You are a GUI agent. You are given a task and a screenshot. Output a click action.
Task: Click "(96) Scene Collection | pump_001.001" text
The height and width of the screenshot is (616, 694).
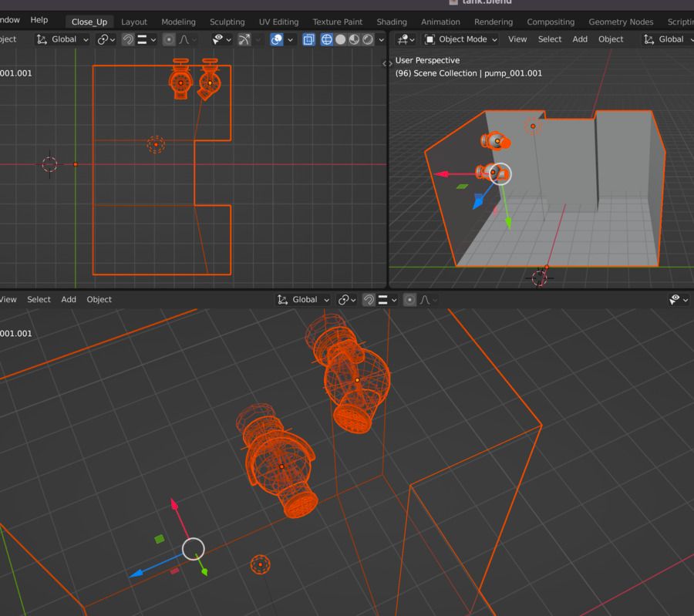(468, 73)
